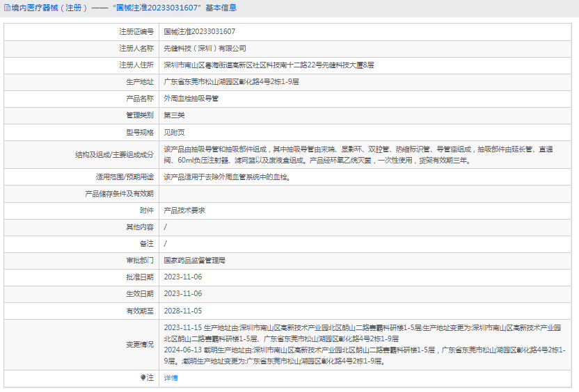The image size is (579, 392).
Task: Click model specification value 见附页
Action: 174,132
